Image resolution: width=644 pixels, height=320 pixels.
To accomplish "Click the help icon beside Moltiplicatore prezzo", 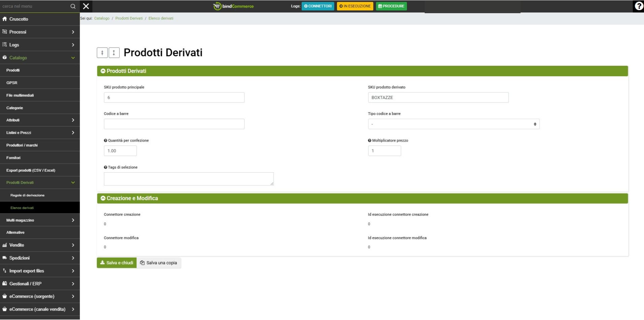I will tap(370, 141).
